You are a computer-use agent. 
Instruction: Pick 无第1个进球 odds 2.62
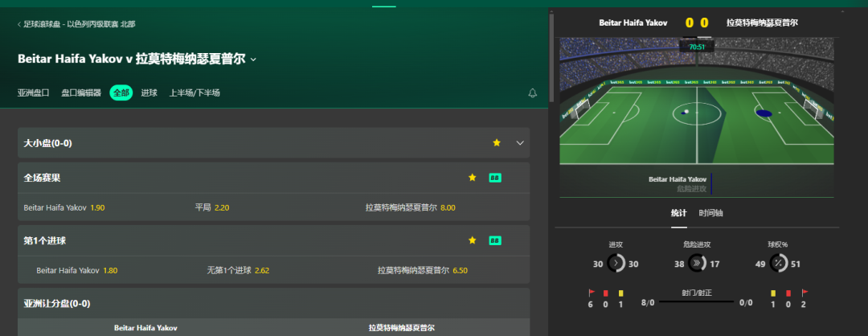[x=238, y=271]
